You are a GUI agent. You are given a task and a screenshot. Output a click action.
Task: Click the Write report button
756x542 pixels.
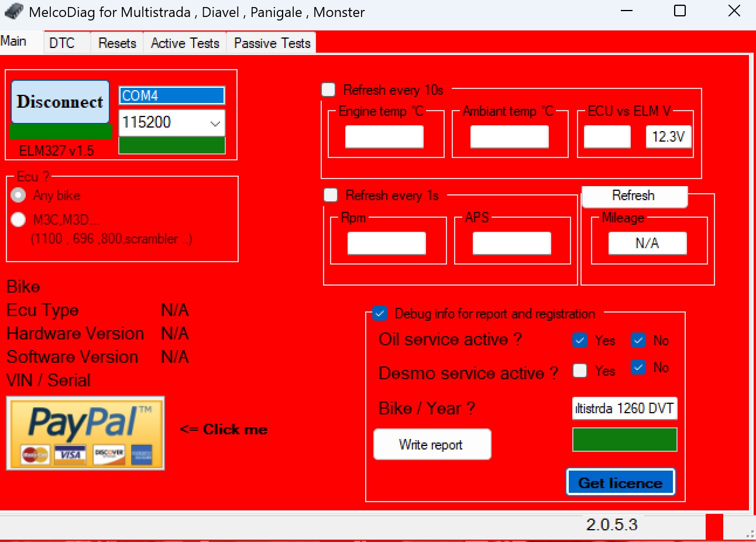(x=432, y=445)
